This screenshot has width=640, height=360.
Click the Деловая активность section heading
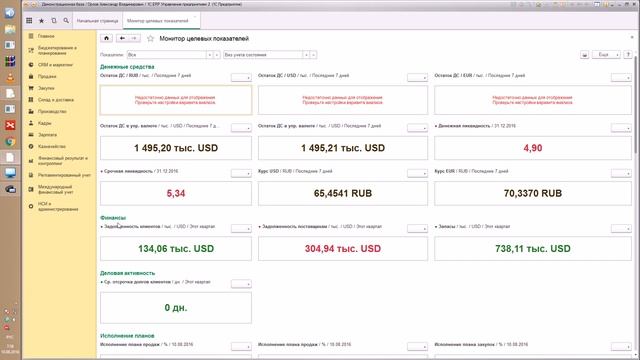tap(127, 273)
